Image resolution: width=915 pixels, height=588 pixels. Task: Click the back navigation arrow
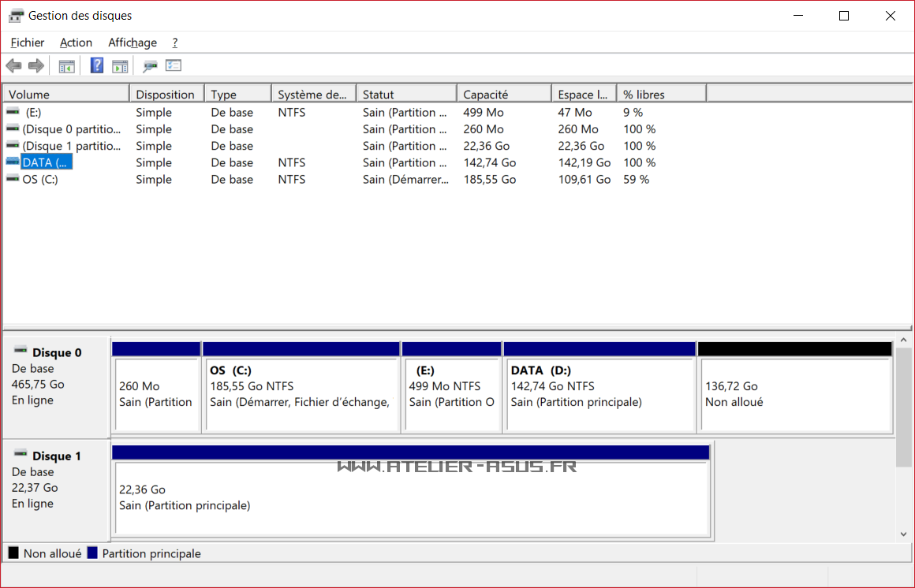click(x=13, y=65)
